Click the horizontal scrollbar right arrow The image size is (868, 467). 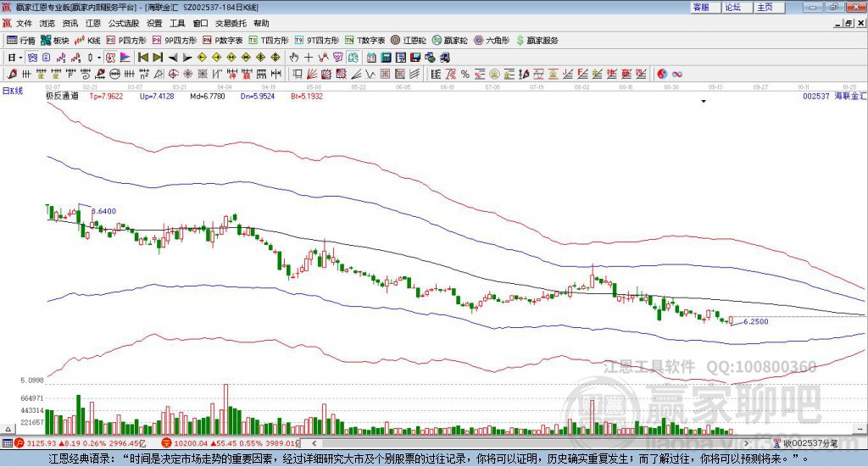746,443
